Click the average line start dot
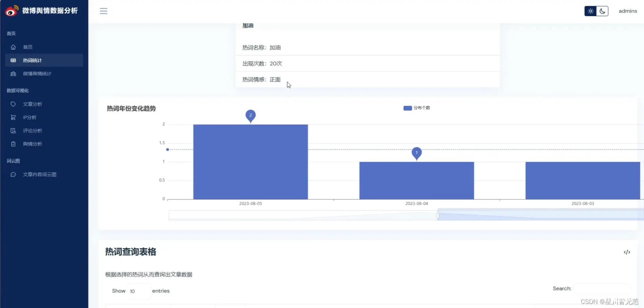Screen dimensions: 644x308 coord(167,149)
